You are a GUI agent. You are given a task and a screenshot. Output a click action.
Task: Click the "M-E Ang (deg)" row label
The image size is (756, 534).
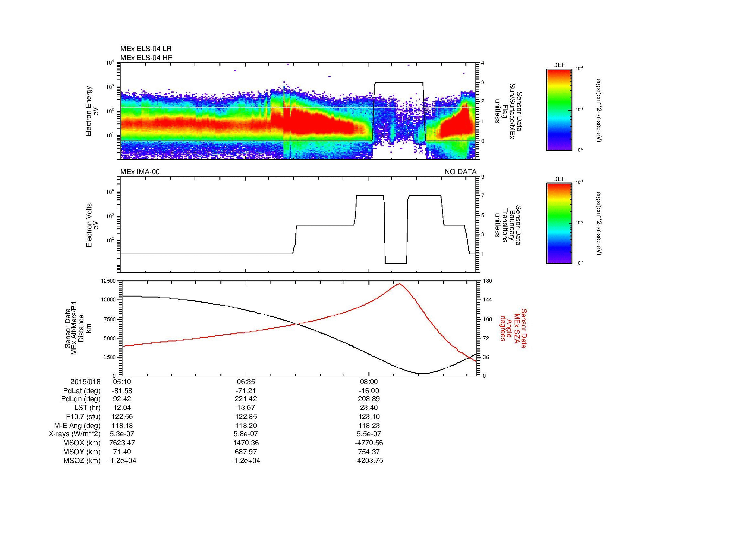click(x=77, y=426)
